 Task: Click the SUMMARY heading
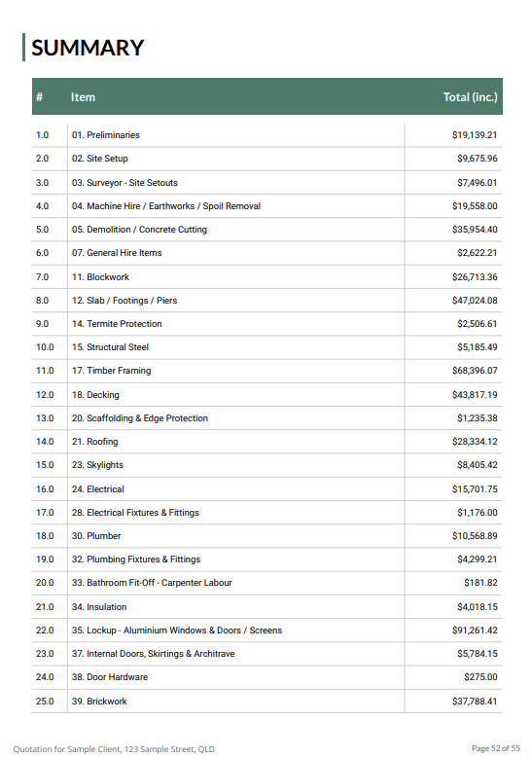pos(88,48)
